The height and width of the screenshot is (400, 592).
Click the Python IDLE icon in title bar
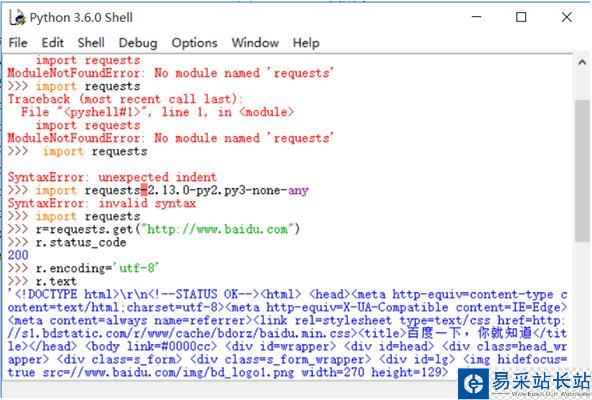click(17, 17)
